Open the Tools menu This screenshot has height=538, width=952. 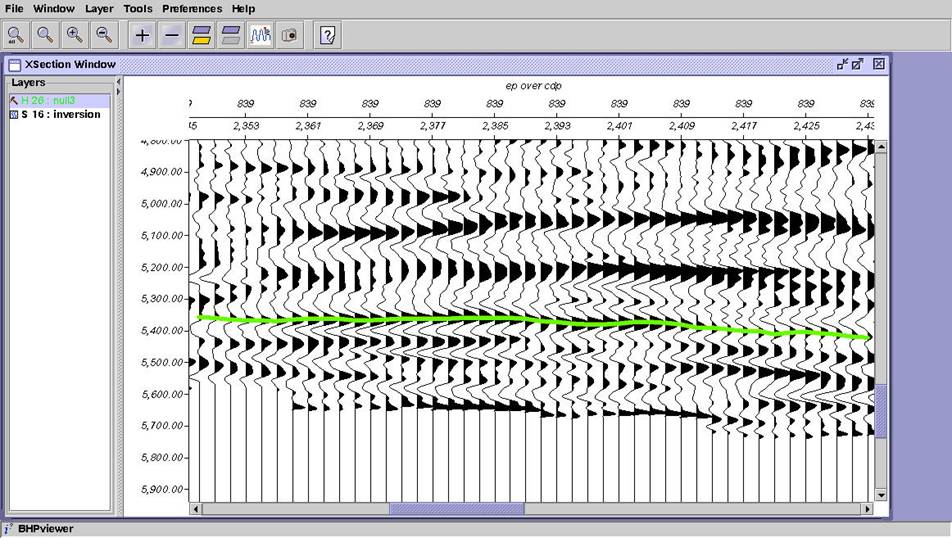(138, 9)
